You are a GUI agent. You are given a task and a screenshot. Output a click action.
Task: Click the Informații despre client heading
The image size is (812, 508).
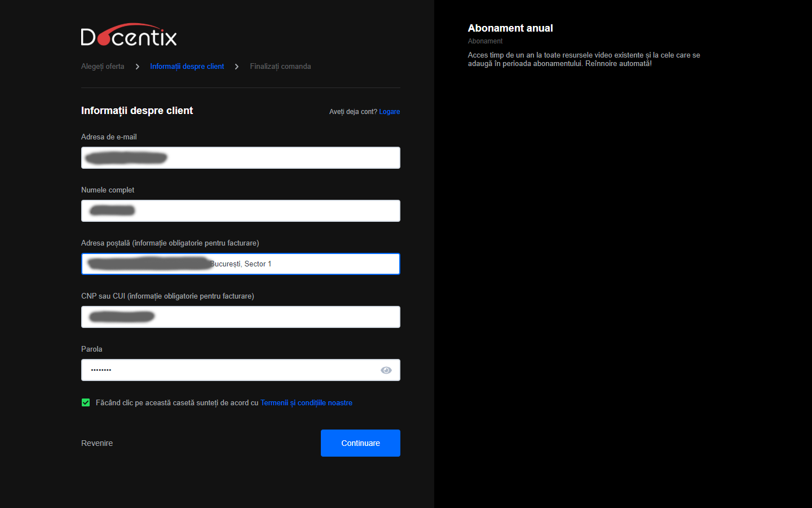(137, 111)
